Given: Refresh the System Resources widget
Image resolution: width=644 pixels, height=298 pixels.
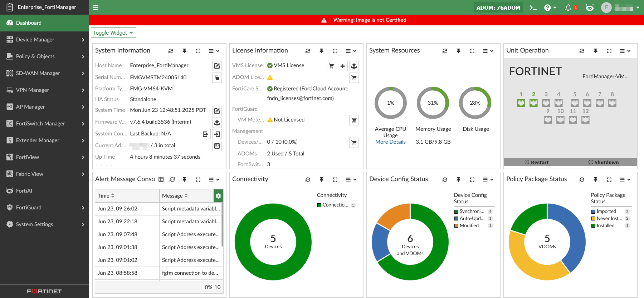Looking at the screenshot, I should (445, 51).
